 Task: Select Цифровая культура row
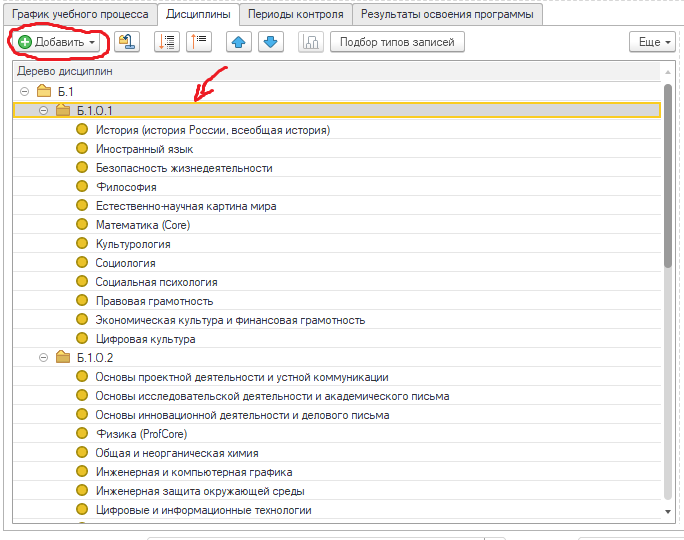coord(337,339)
